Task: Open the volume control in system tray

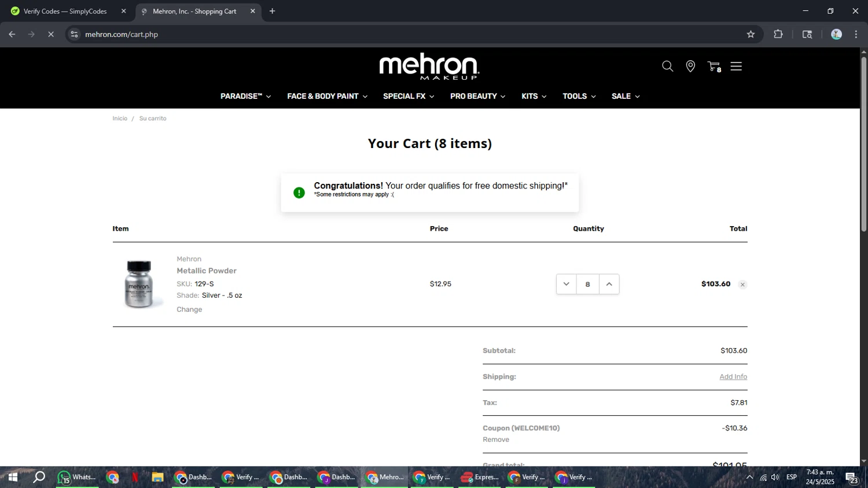Action: click(x=775, y=477)
